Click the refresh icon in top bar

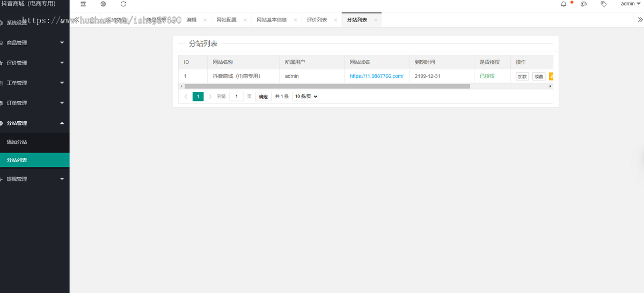[x=123, y=4]
